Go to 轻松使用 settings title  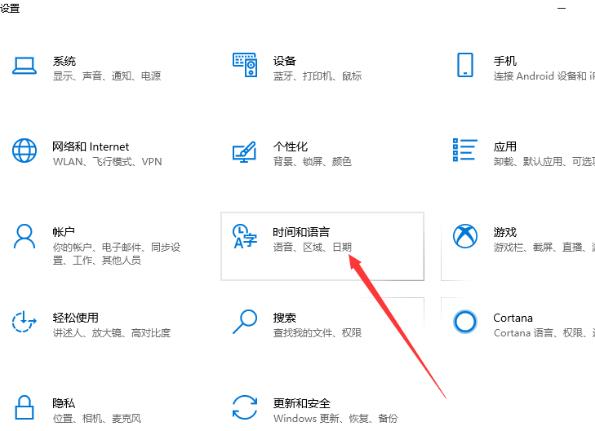(76, 318)
